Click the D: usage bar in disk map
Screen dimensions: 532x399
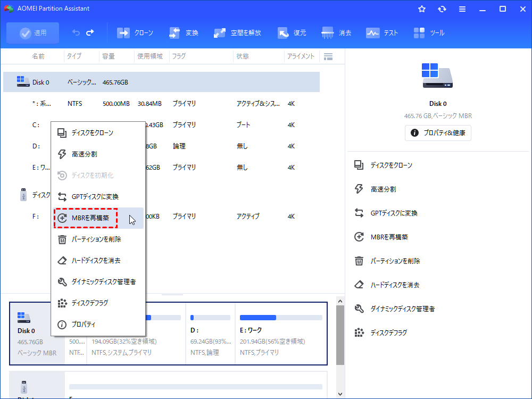(x=210, y=318)
